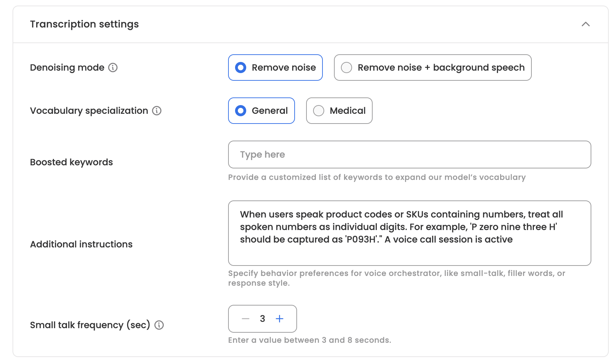
Task: Click the Small talk frequency (sec) label
Action: [90, 325]
